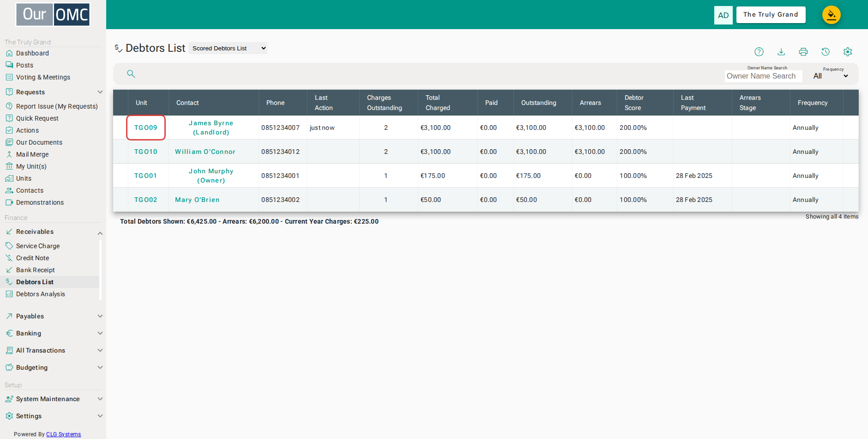Open the help question mark icon
This screenshot has height=439, width=868.
coord(759,52)
